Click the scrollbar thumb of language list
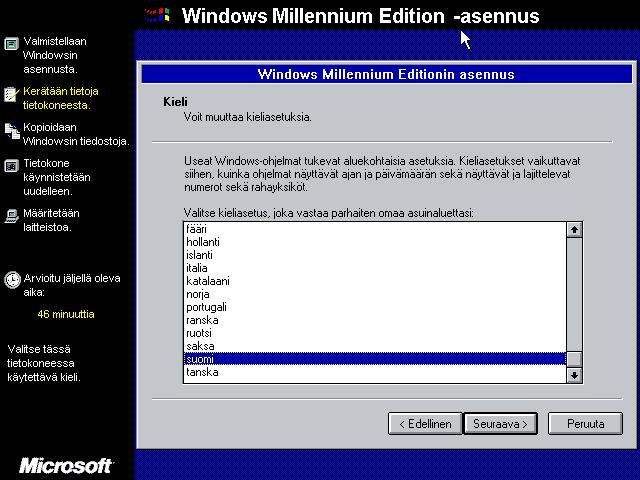640x480 pixels. 574,359
